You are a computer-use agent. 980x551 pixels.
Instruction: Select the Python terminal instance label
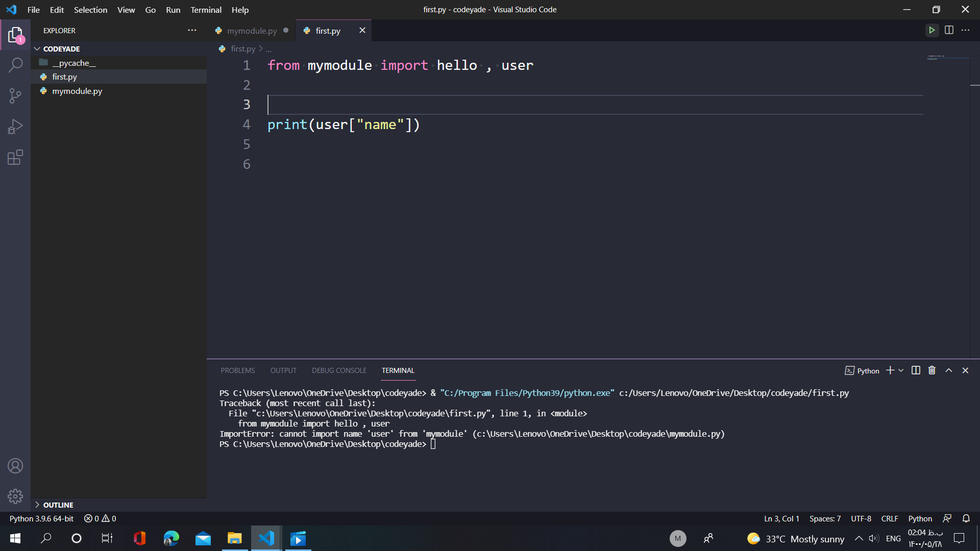point(862,370)
